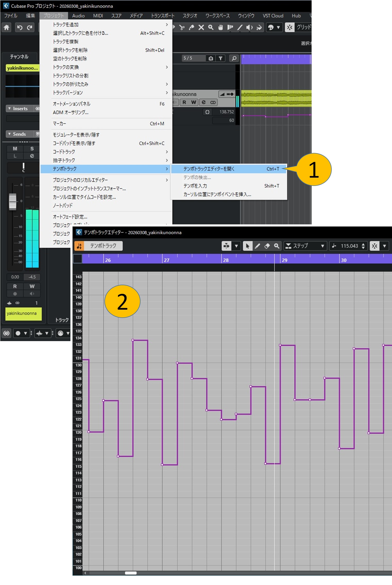Solo the channel with S button

(x=32, y=149)
